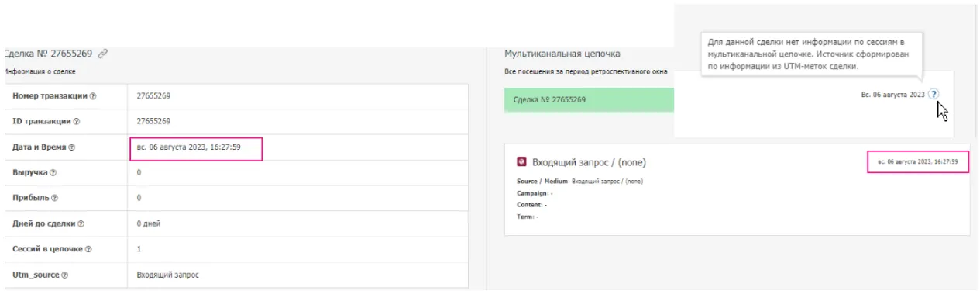Click the Source / Medium line in session card
The image size is (980, 291).
pos(580,182)
